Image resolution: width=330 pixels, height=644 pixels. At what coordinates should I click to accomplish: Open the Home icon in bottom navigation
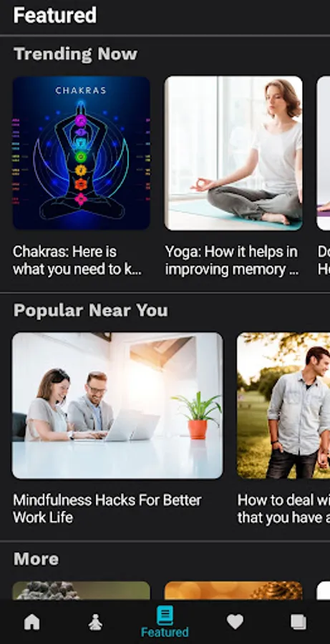[x=32, y=622]
